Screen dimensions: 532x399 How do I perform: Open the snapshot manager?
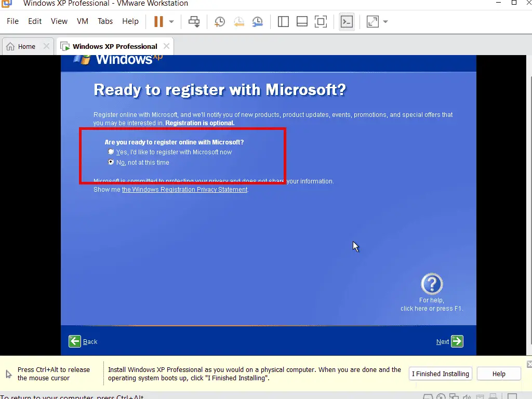pyautogui.click(x=258, y=22)
